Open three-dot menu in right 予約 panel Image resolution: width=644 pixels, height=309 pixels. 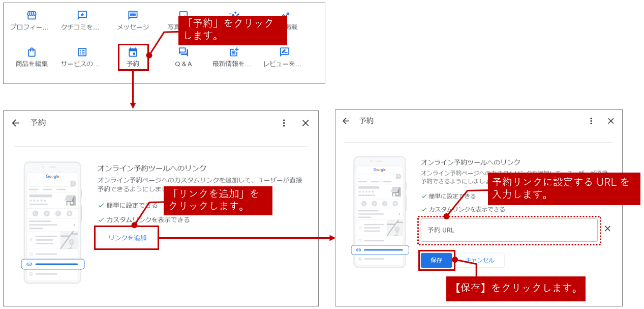pyautogui.click(x=591, y=121)
